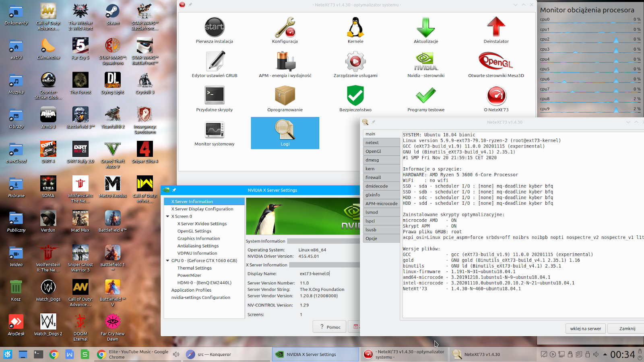The height and width of the screenshot is (362, 644).
Task: Open O NeteXt'73 gauge icon
Action: [x=496, y=96]
